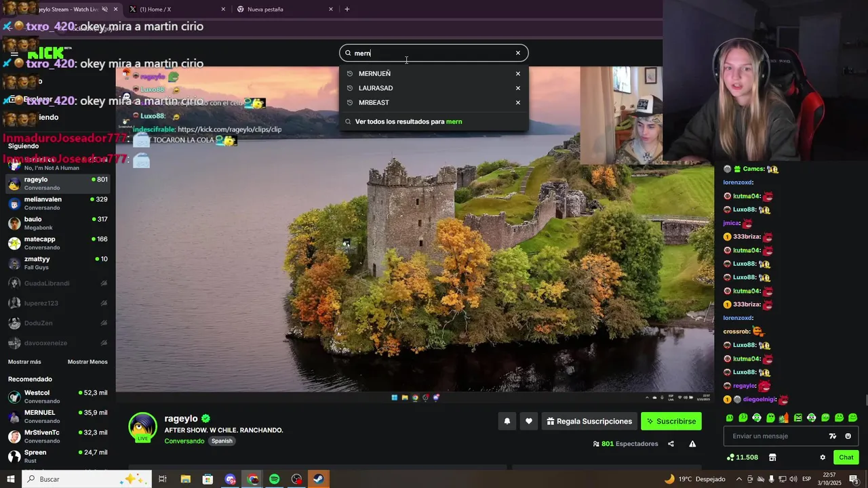Toggle stream notifications bell
The image size is (868, 488).
point(507,422)
